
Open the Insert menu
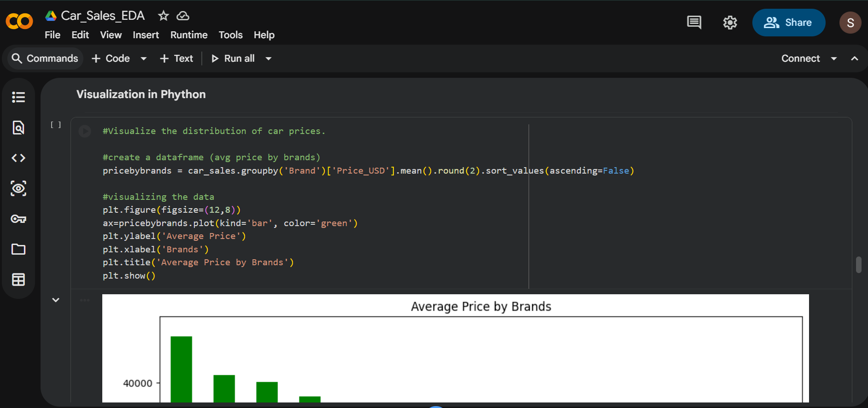click(146, 35)
